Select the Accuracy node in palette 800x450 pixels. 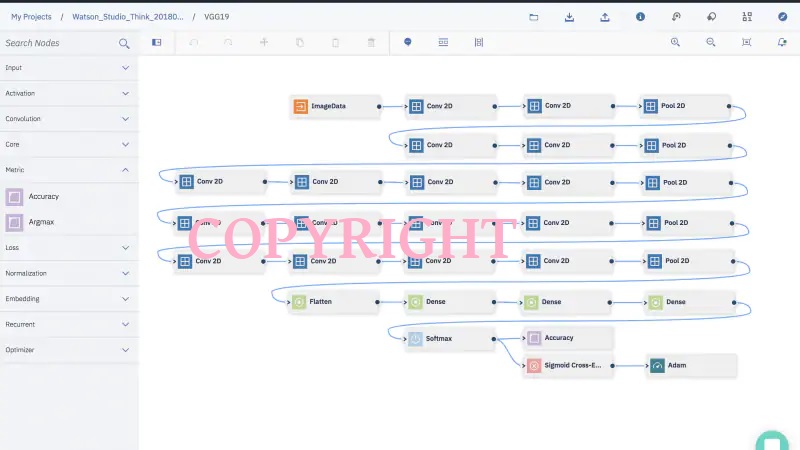pos(43,197)
